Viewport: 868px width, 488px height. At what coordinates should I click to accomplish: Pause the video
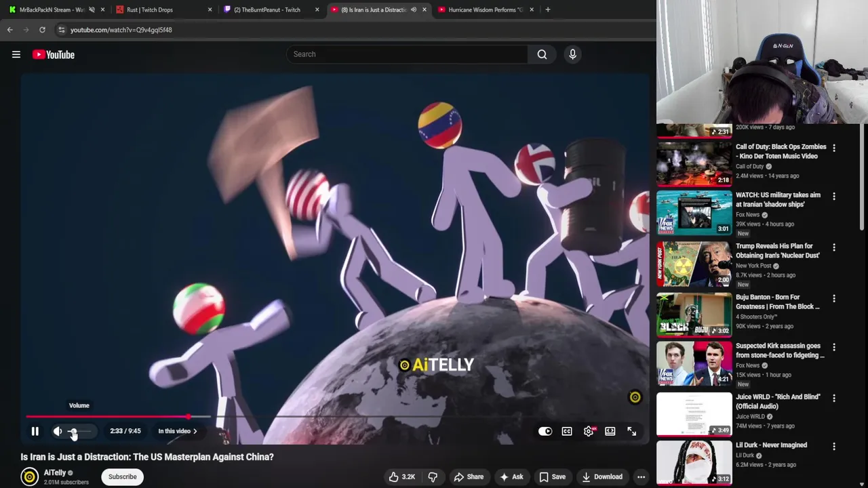[x=35, y=431]
